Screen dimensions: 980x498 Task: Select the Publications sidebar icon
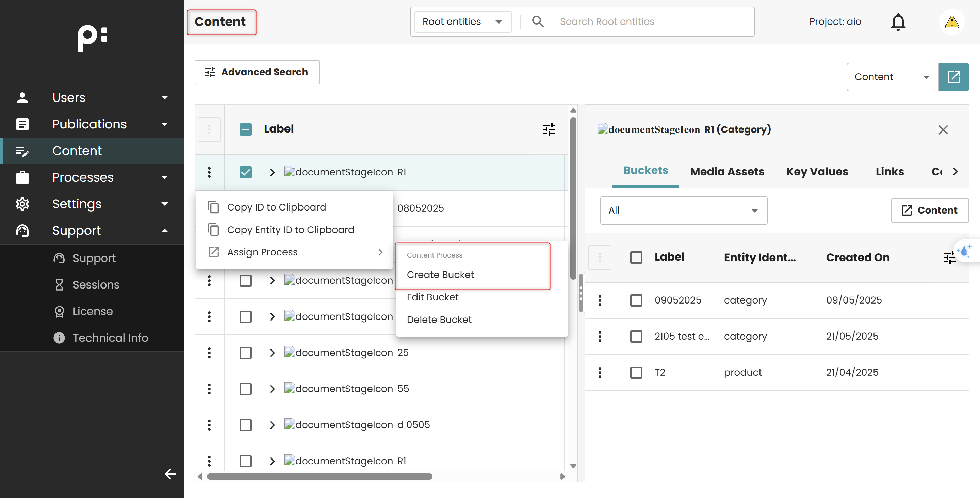[23, 124]
